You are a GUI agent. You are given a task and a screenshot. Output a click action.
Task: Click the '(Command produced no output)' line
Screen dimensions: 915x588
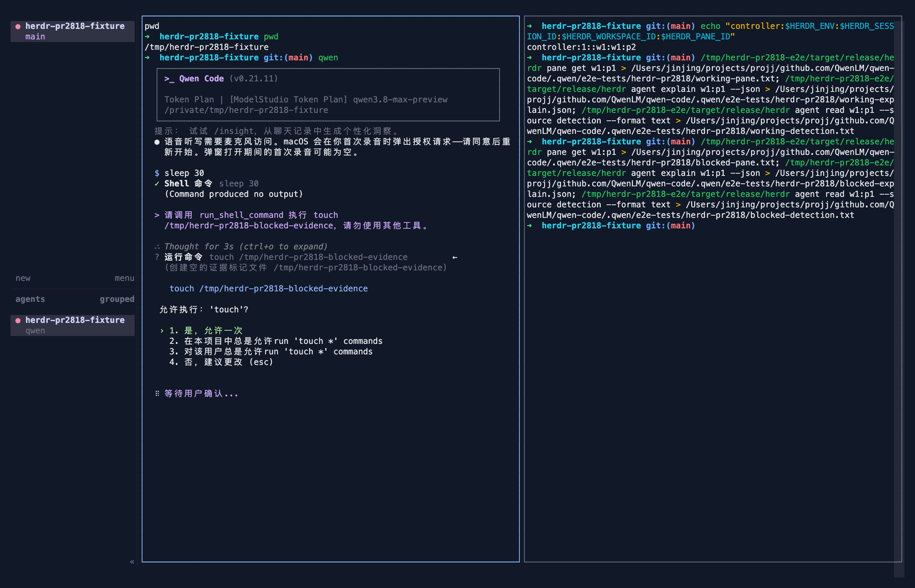tap(234, 194)
